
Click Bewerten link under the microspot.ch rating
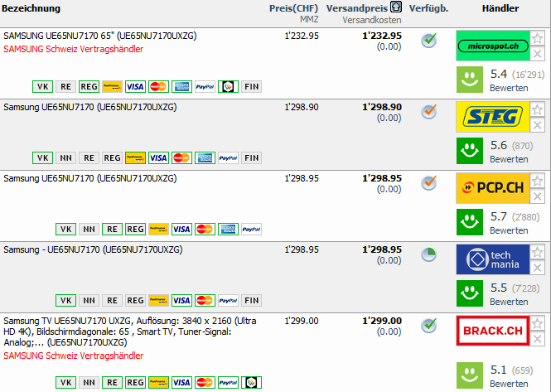point(508,88)
